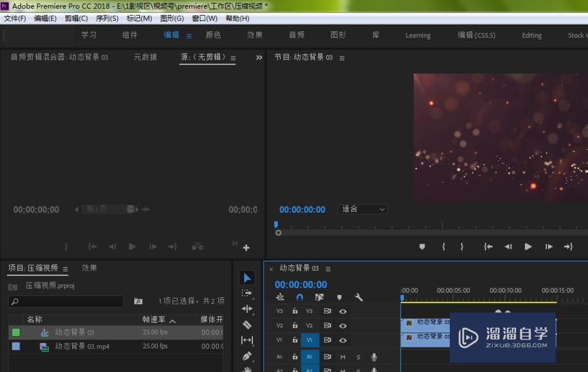Step back one frame in Program monitor
The width and height of the screenshot is (588, 372).
tap(508, 247)
